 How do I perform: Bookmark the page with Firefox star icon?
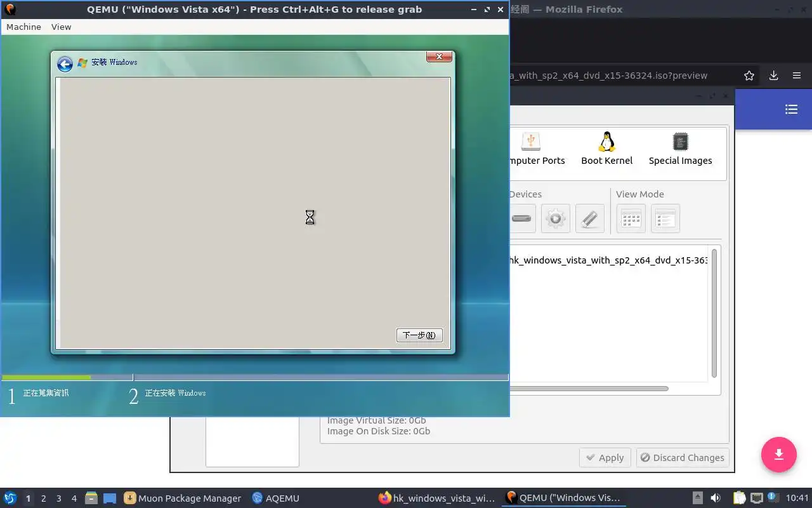(749, 76)
